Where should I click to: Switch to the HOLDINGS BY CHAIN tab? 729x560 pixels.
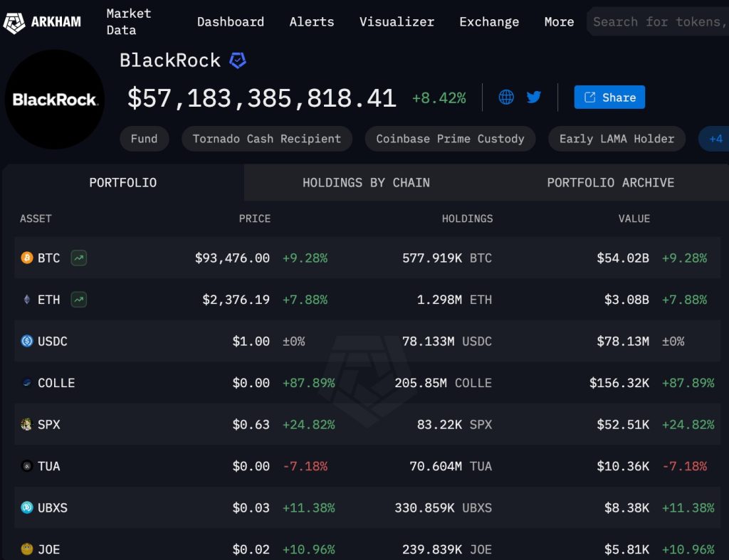365,183
